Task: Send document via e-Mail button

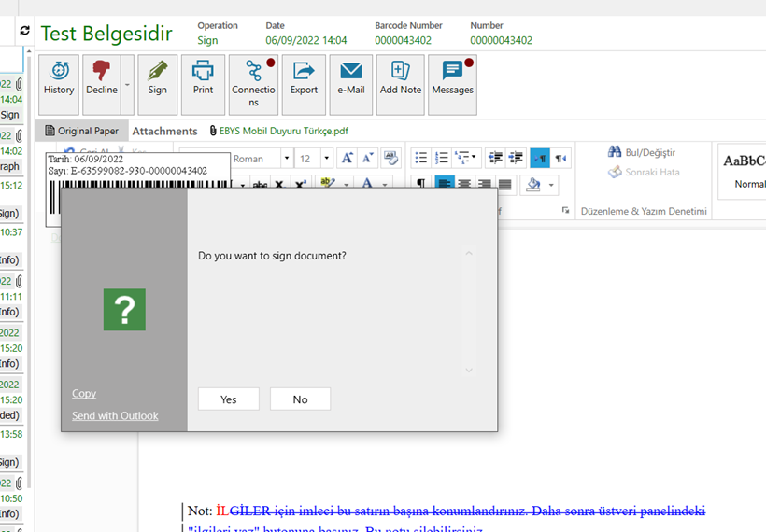Action: pyautogui.click(x=351, y=78)
